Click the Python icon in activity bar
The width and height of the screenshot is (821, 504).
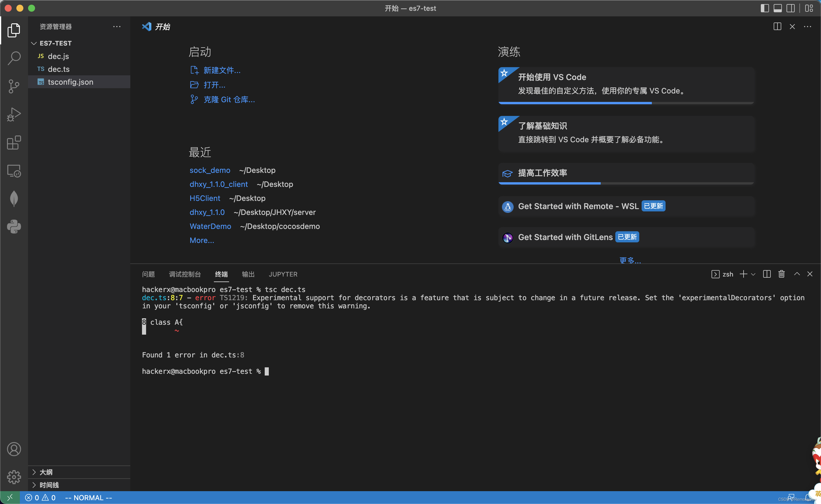pos(14,227)
